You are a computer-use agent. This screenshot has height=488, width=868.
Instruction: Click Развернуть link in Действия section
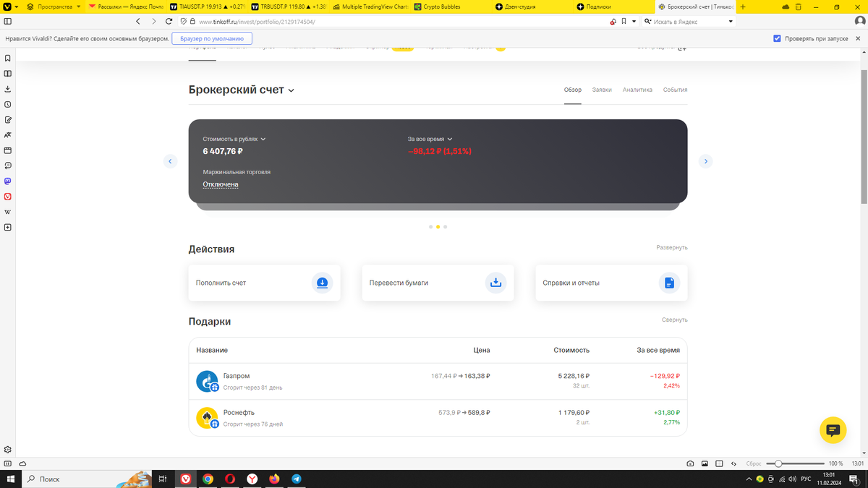672,247
